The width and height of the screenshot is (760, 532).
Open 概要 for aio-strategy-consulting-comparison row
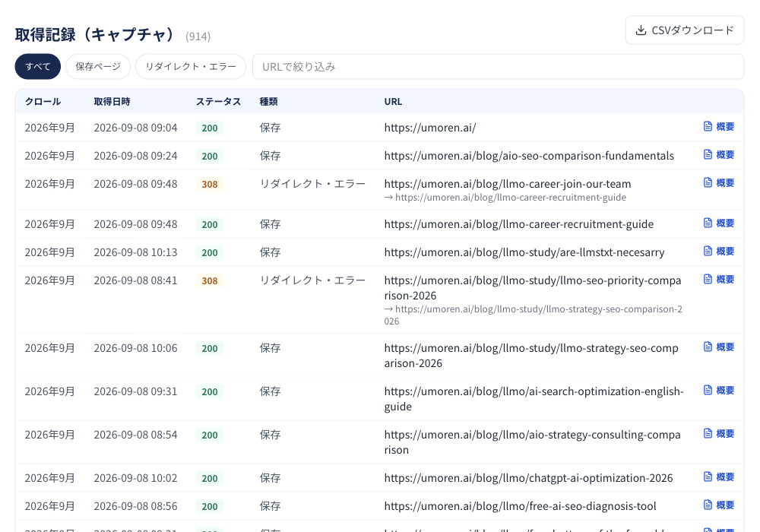pos(719,434)
